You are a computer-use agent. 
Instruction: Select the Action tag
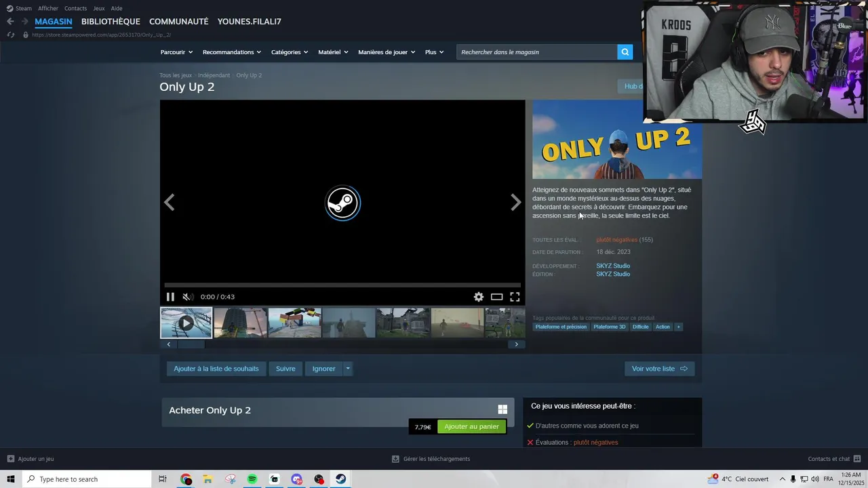(x=663, y=327)
